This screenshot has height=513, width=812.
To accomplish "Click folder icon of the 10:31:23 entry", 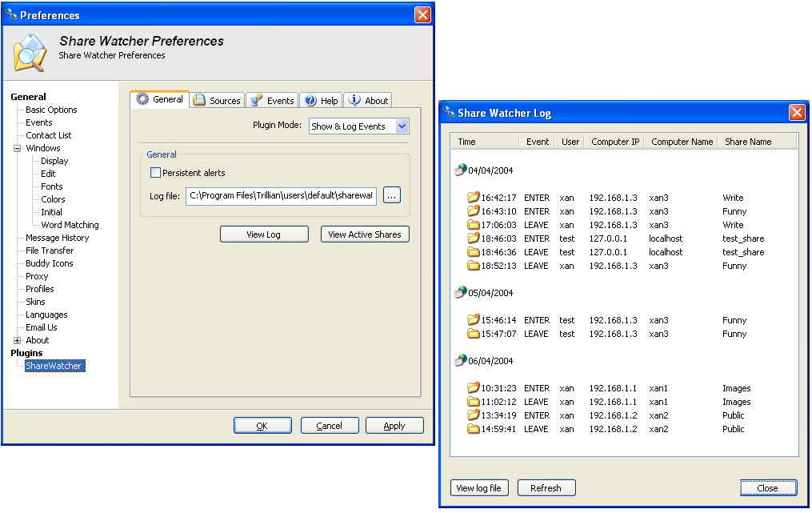I will (x=473, y=387).
